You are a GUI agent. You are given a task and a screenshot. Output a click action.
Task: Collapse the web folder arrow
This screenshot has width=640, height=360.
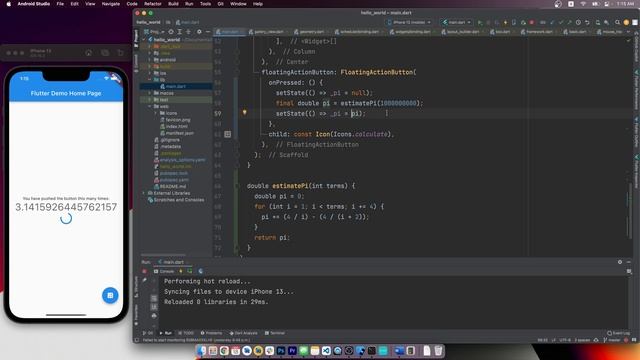[150, 106]
